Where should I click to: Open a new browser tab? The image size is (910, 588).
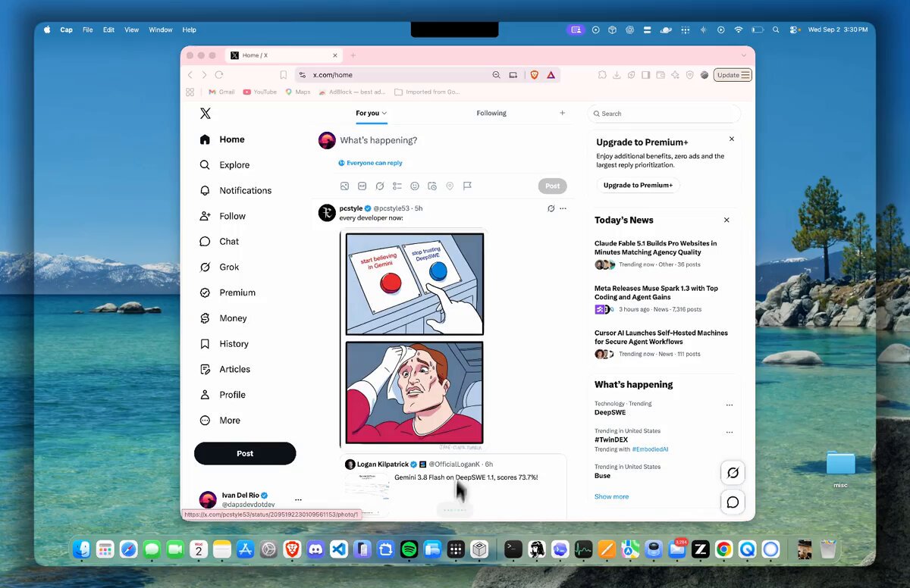point(353,55)
